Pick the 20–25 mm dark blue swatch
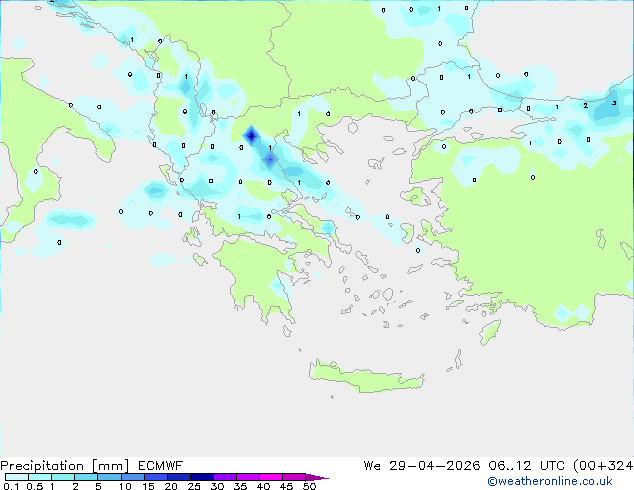The height and width of the screenshot is (490, 634). coord(179,477)
